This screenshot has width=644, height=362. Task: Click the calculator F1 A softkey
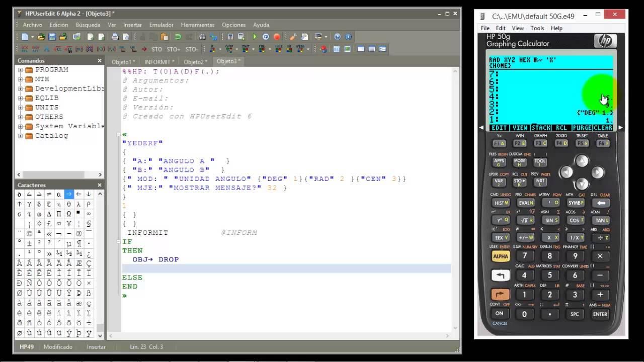(499, 143)
